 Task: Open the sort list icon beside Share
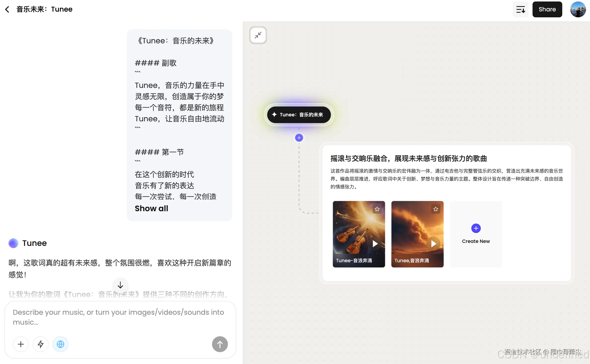(x=520, y=9)
